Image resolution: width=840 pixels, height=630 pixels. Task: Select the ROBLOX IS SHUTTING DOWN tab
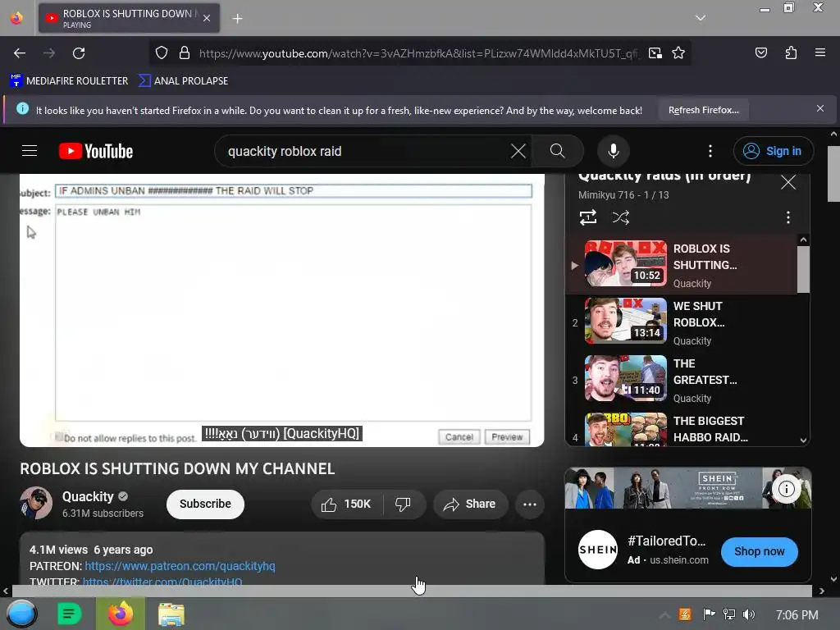(x=129, y=18)
